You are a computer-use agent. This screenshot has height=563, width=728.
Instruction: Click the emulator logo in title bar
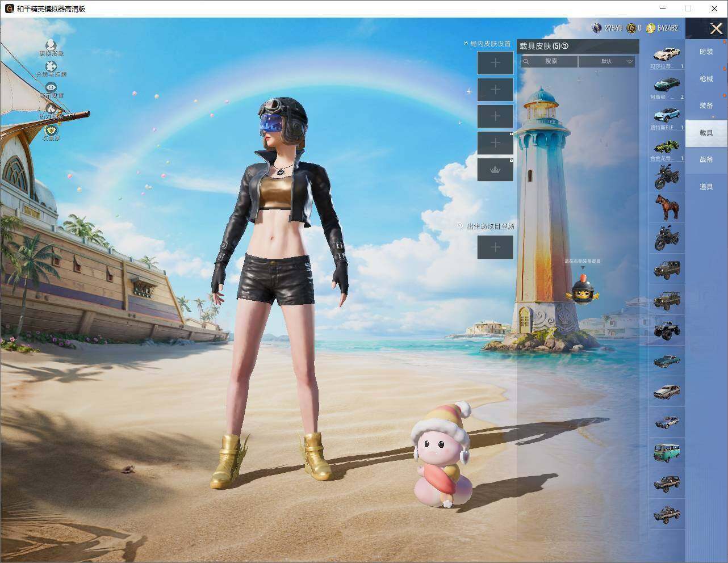(9, 9)
